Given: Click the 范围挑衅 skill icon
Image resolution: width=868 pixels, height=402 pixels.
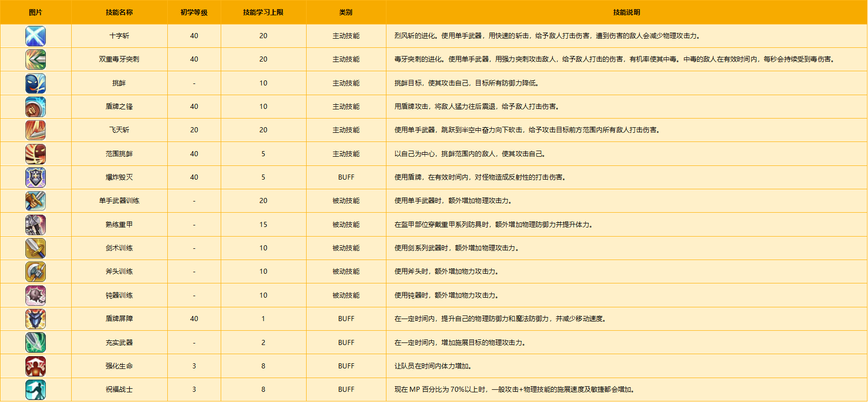Looking at the screenshot, I should [x=36, y=154].
